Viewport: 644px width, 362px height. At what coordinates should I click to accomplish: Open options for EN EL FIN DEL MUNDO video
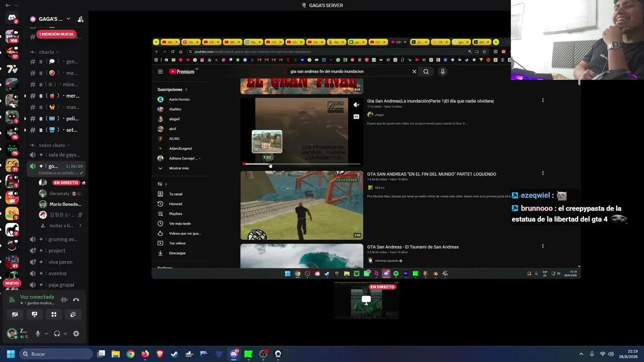pos(542,173)
